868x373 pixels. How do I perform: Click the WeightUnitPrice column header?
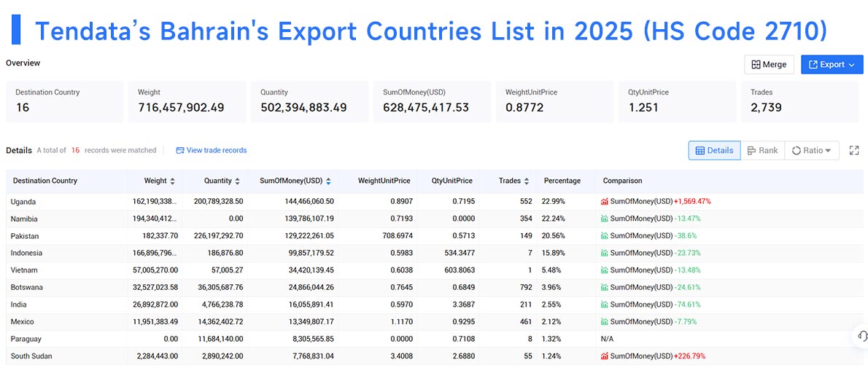[x=384, y=181]
